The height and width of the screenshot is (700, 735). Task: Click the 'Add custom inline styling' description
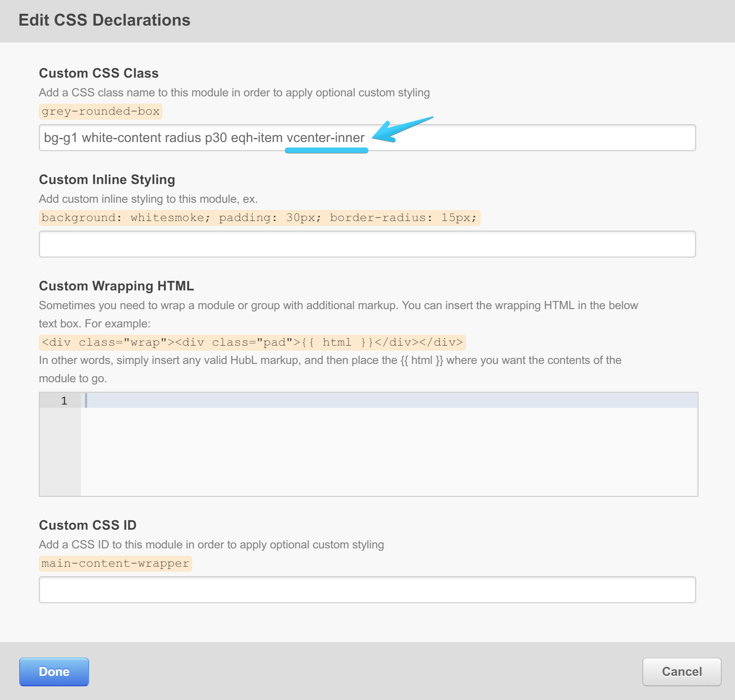pyautogui.click(x=148, y=199)
